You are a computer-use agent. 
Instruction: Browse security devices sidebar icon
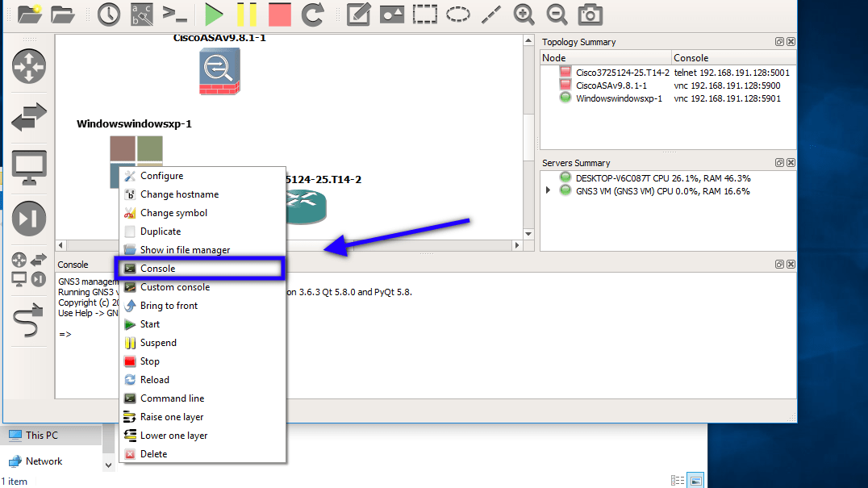point(29,219)
